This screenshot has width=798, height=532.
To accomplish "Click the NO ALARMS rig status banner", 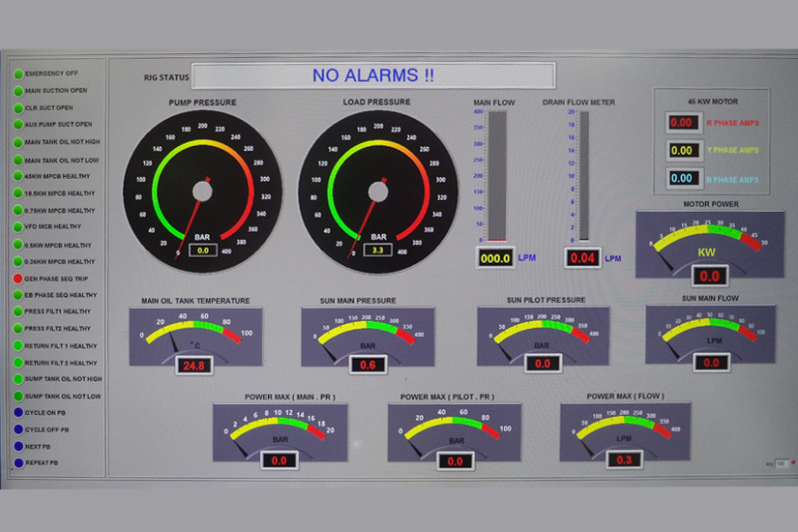I will pos(373,75).
